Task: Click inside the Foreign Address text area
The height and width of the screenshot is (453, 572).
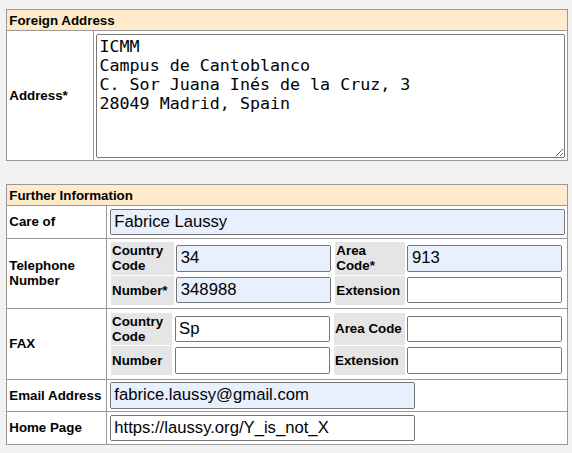Action: 331,96
